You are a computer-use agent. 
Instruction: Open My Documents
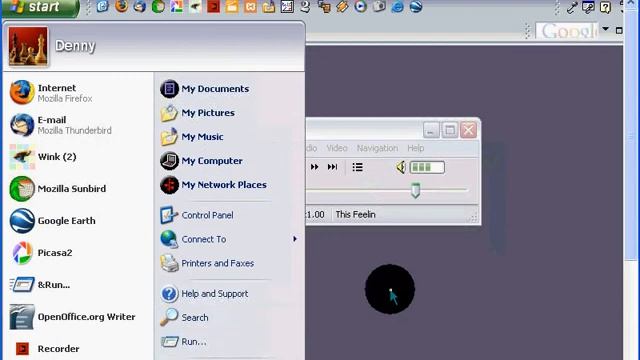pos(204,89)
